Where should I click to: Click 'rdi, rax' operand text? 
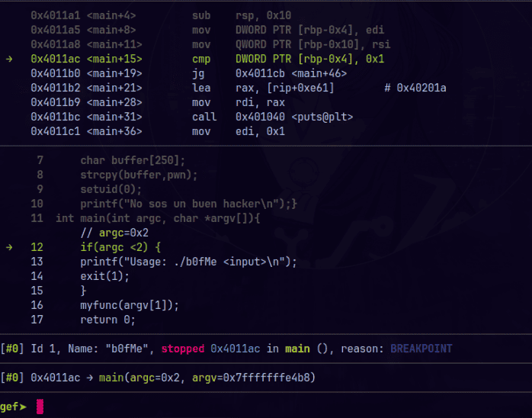tap(260, 102)
